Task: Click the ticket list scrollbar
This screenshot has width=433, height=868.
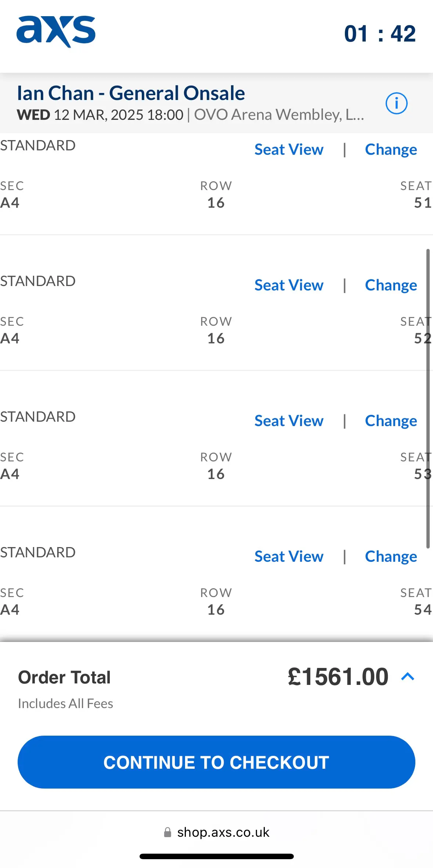Action: (428, 399)
